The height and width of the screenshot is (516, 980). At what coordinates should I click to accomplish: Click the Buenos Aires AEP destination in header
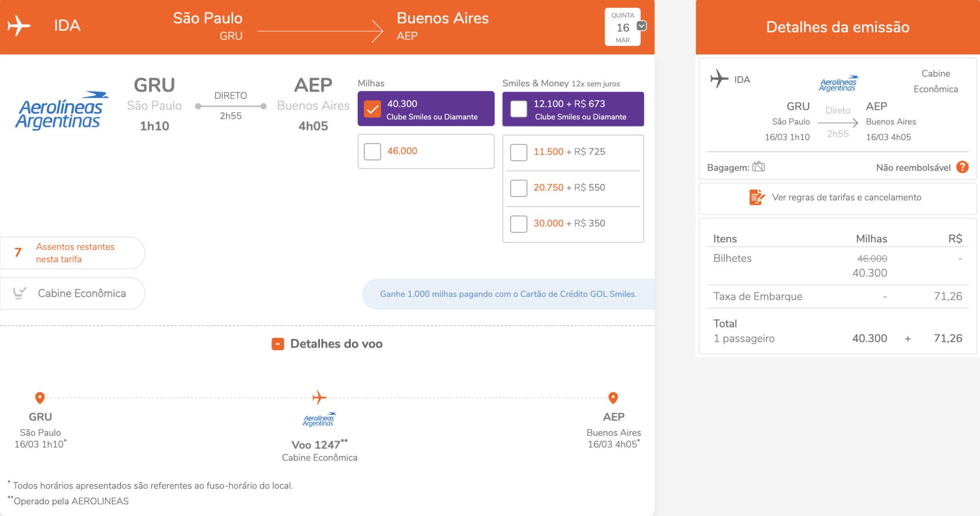(x=443, y=26)
